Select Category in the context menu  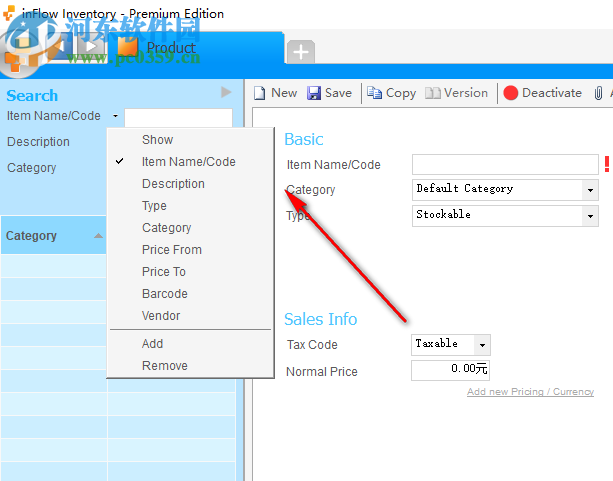pos(190,228)
